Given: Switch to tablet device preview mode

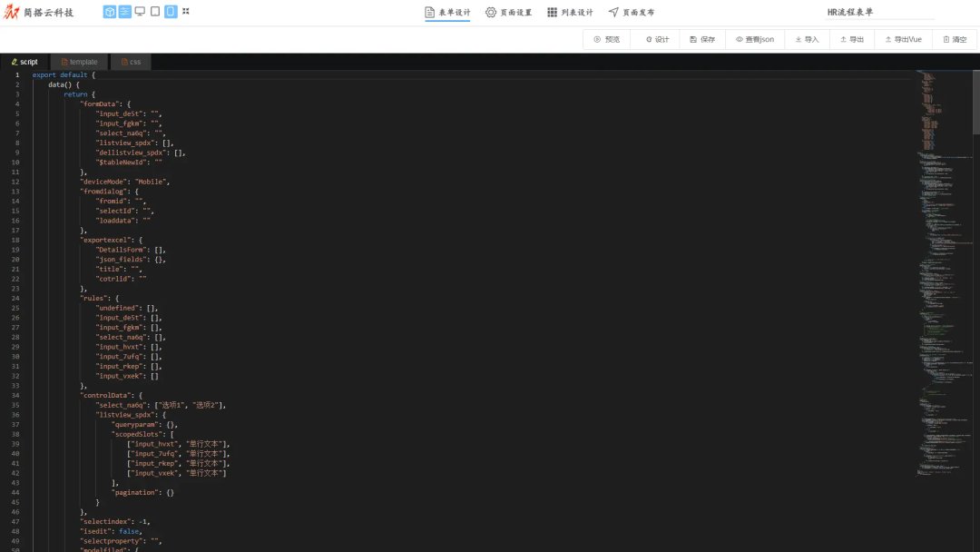Looking at the screenshot, I should coord(155,11).
